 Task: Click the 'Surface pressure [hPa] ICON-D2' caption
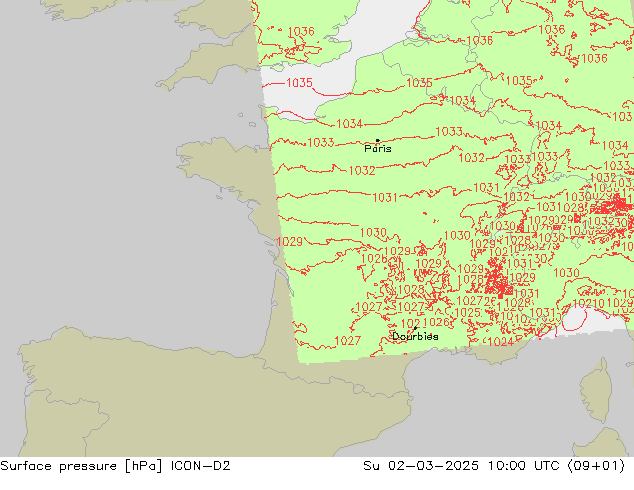pyautogui.click(x=115, y=466)
